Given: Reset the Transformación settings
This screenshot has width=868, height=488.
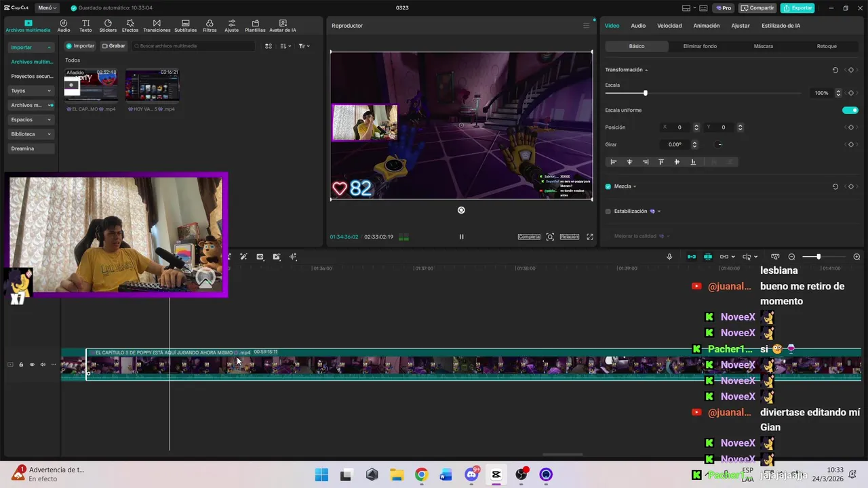Looking at the screenshot, I should 835,70.
